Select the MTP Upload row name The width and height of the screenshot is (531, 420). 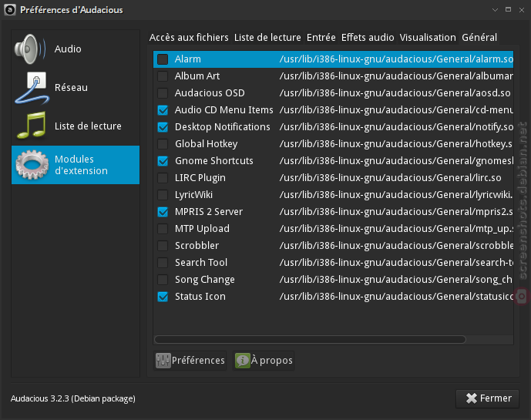pos(202,229)
